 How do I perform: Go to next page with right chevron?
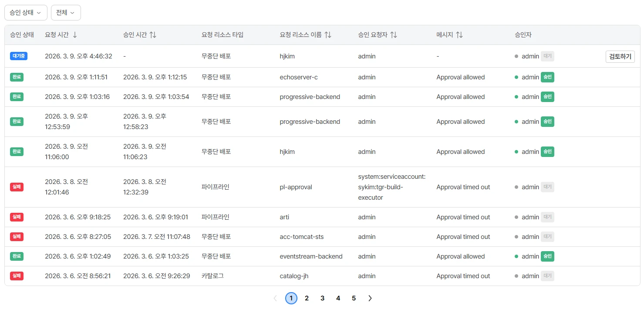point(370,298)
